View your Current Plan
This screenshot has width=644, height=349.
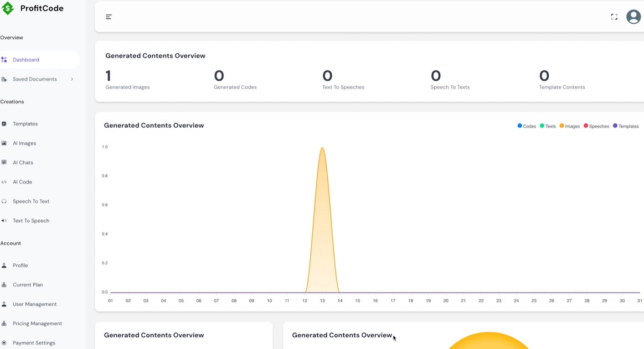coord(28,284)
